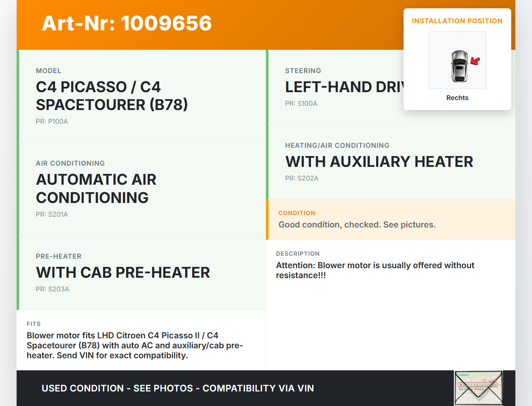Click the PR: S203A code
The height and width of the screenshot is (406, 532).
click(52, 289)
